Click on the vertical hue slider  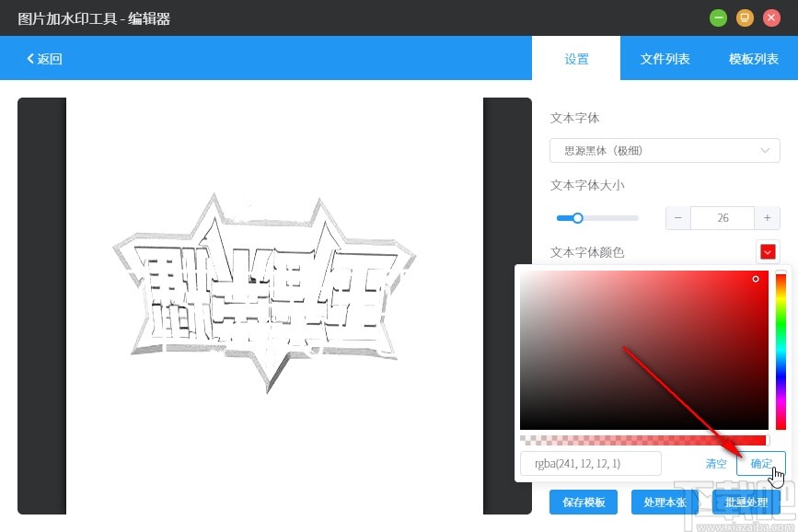(781, 350)
